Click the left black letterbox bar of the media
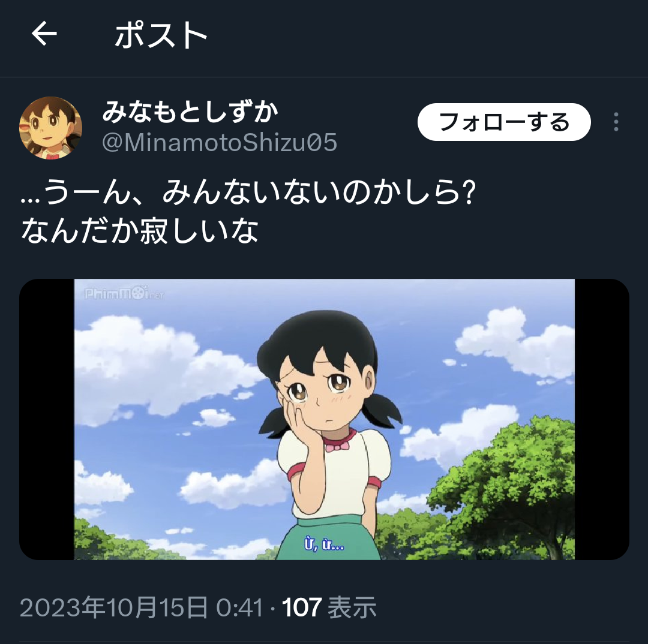Viewport: 648px width, 644px height. [47, 419]
